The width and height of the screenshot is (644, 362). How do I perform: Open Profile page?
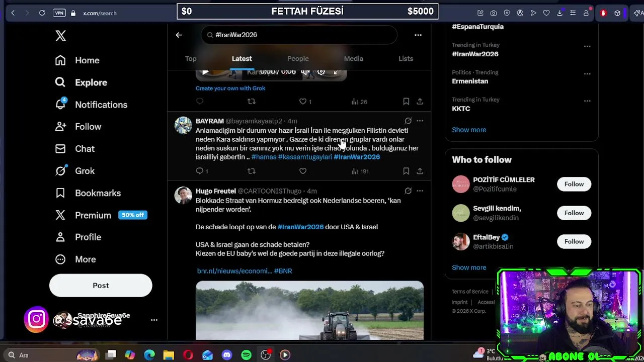click(78, 237)
